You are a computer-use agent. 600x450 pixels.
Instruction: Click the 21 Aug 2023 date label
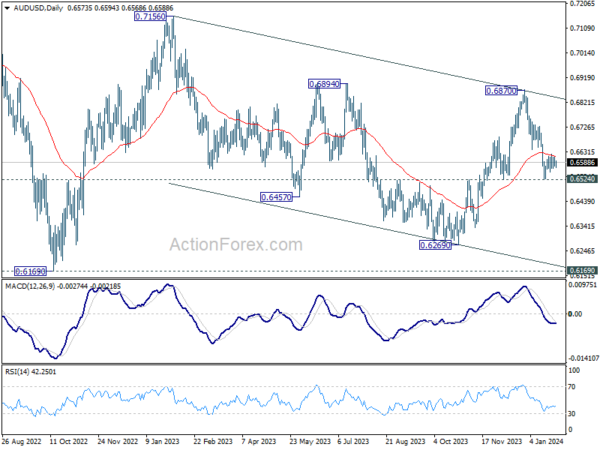(x=405, y=441)
